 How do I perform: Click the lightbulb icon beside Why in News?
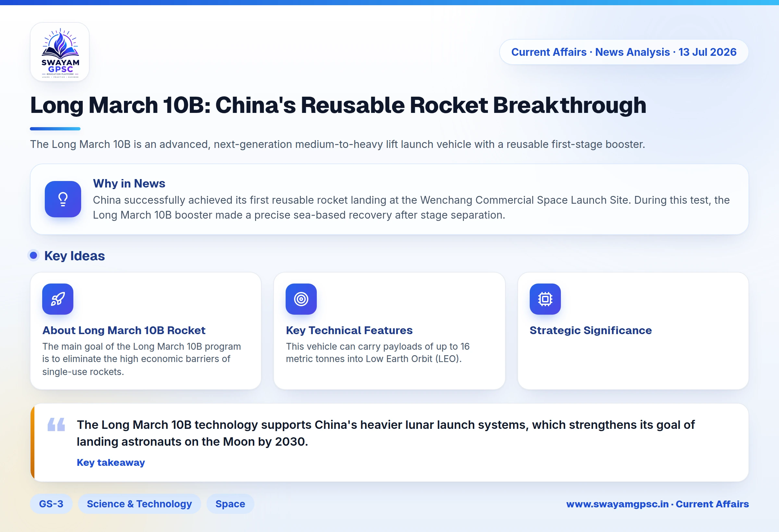63,199
